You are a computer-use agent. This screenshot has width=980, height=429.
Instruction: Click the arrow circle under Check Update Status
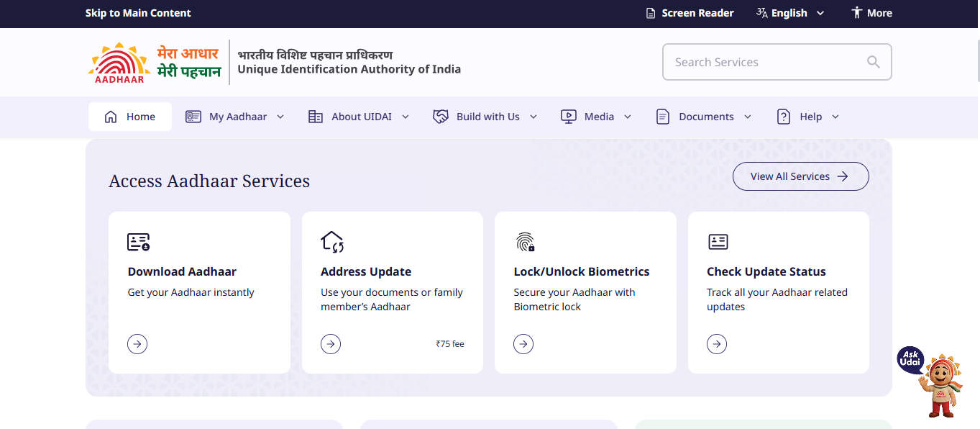[717, 344]
